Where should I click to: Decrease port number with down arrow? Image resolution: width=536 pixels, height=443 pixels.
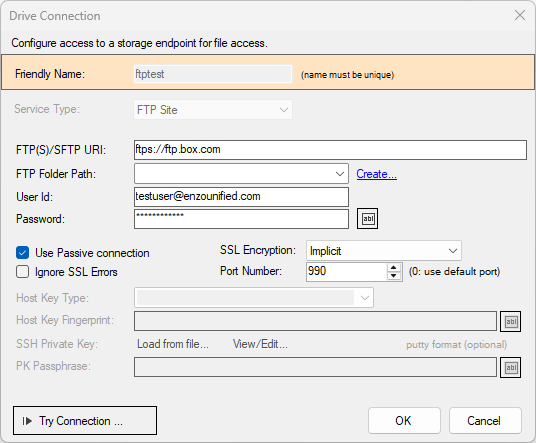click(394, 276)
